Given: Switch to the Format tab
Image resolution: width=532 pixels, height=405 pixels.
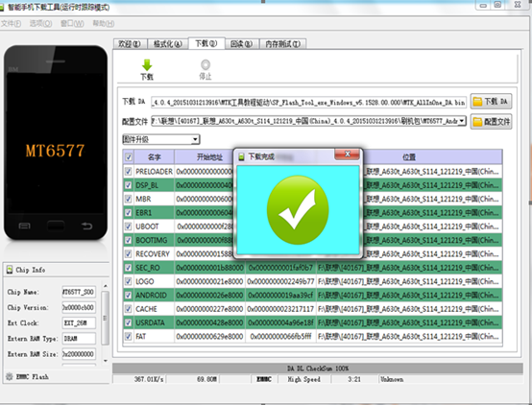Looking at the screenshot, I should [x=168, y=44].
